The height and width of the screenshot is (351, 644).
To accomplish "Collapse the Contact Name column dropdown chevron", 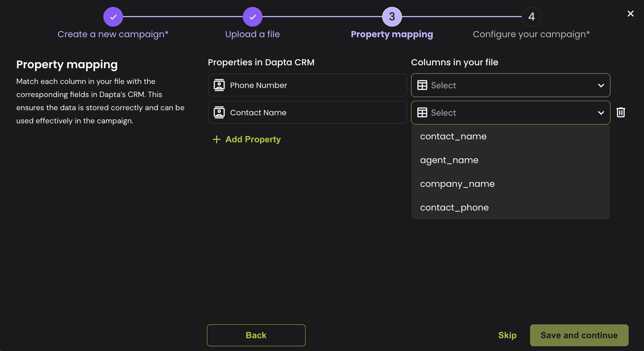I will (601, 113).
